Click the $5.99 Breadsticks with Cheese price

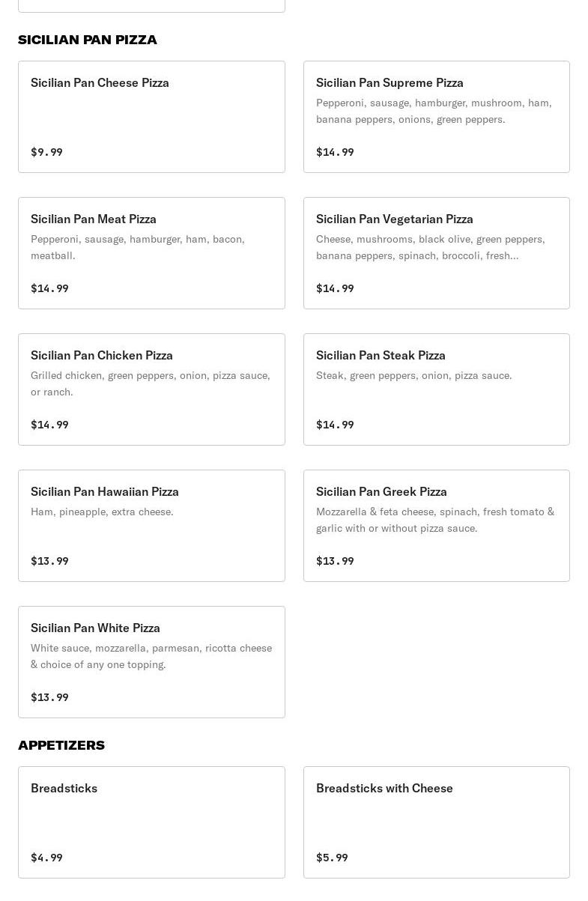332,858
